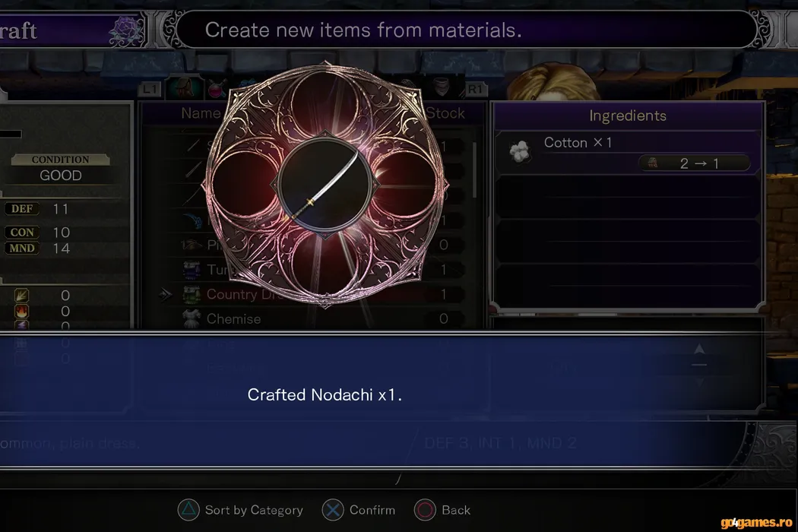The height and width of the screenshot is (532, 798).
Task: Select the Cotton ingredient icon
Action: [520, 152]
